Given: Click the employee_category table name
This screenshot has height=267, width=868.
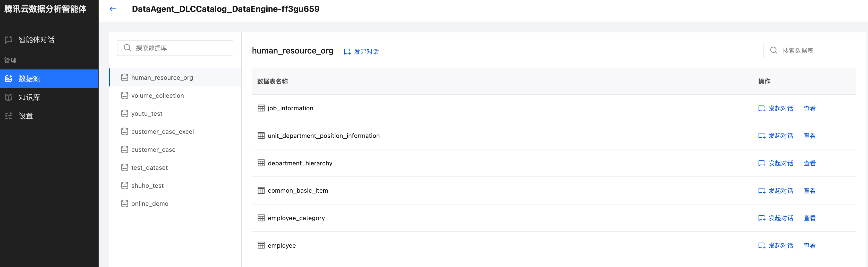Looking at the screenshot, I should (x=296, y=218).
